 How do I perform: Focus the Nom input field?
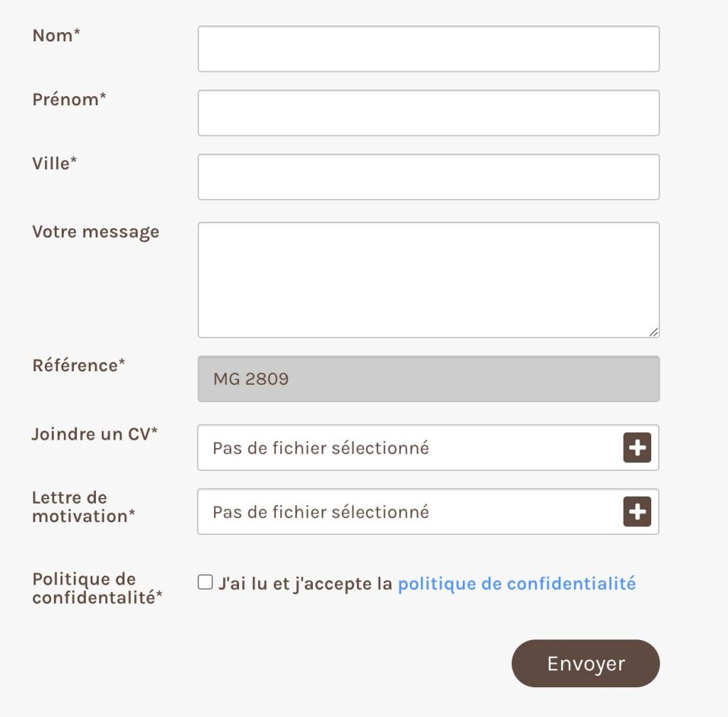coord(429,49)
